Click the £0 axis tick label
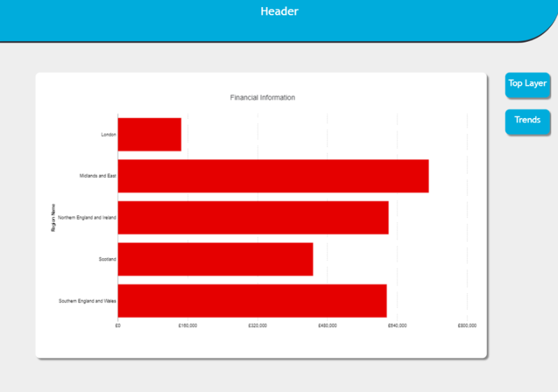The height and width of the screenshot is (392, 558). click(118, 326)
